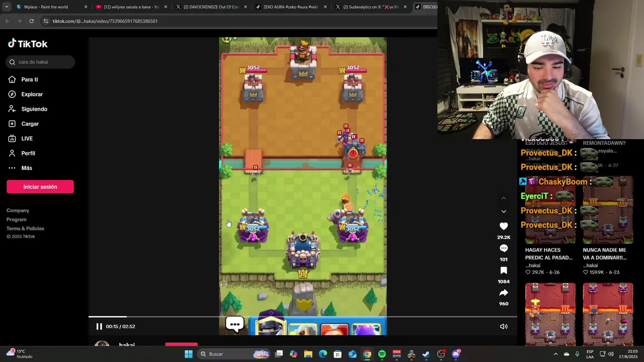Open comments with speech bubble icon

click(504, 248)
